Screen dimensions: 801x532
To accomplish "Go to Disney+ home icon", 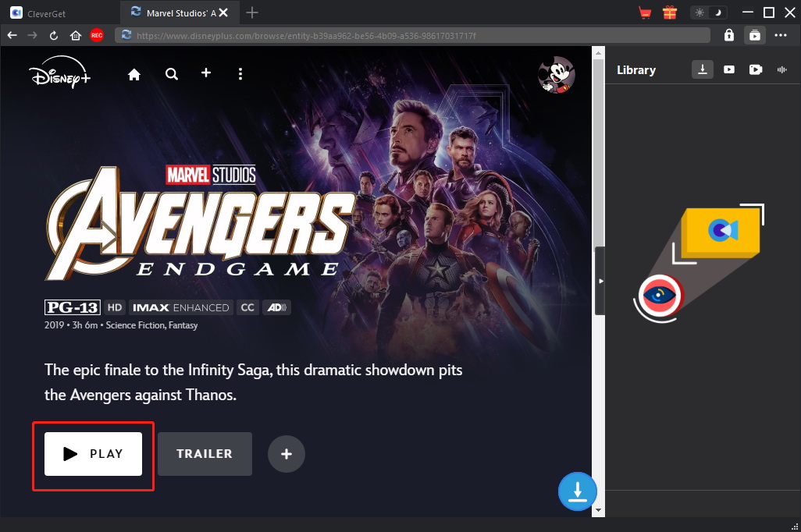I will (x=134, y=74).
